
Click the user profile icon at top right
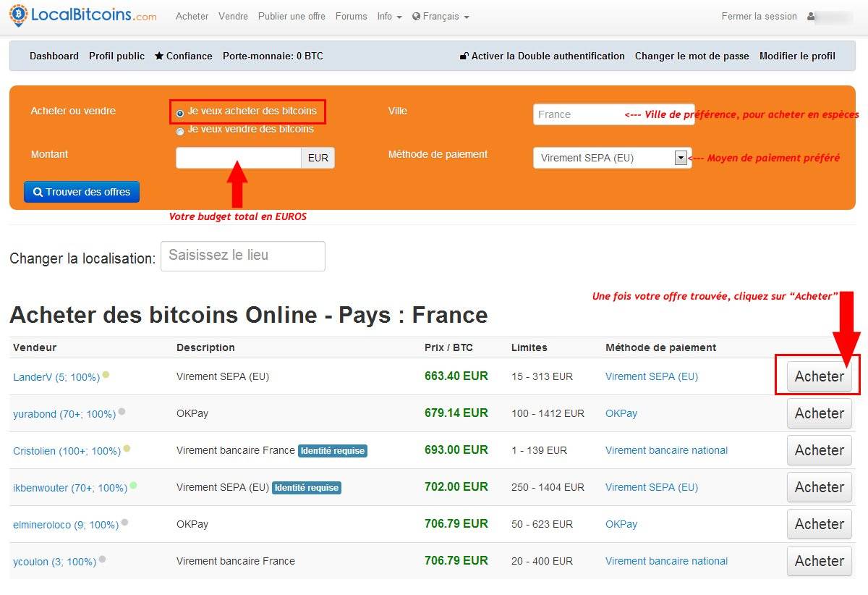point(811,17)
